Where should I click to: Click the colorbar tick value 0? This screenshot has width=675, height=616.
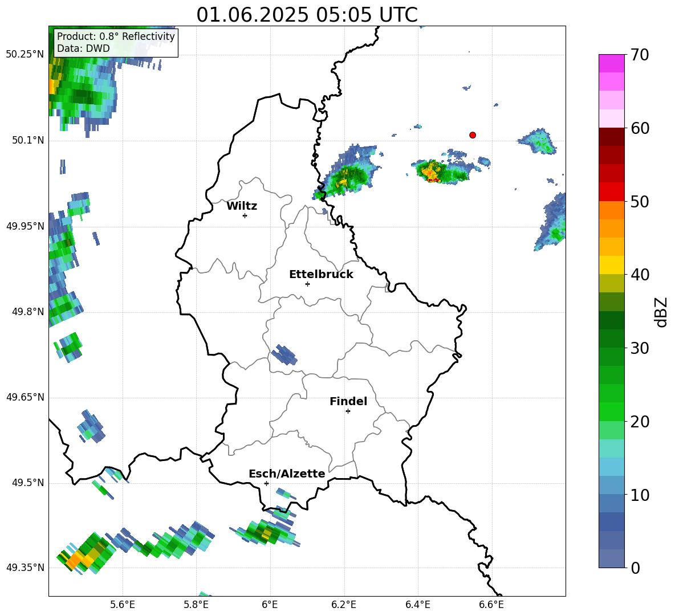click(x=635, y=568)
